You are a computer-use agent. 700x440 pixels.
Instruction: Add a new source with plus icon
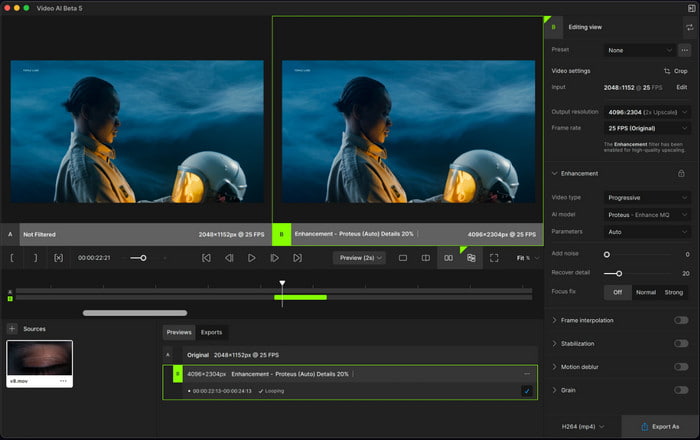(12, 329)
